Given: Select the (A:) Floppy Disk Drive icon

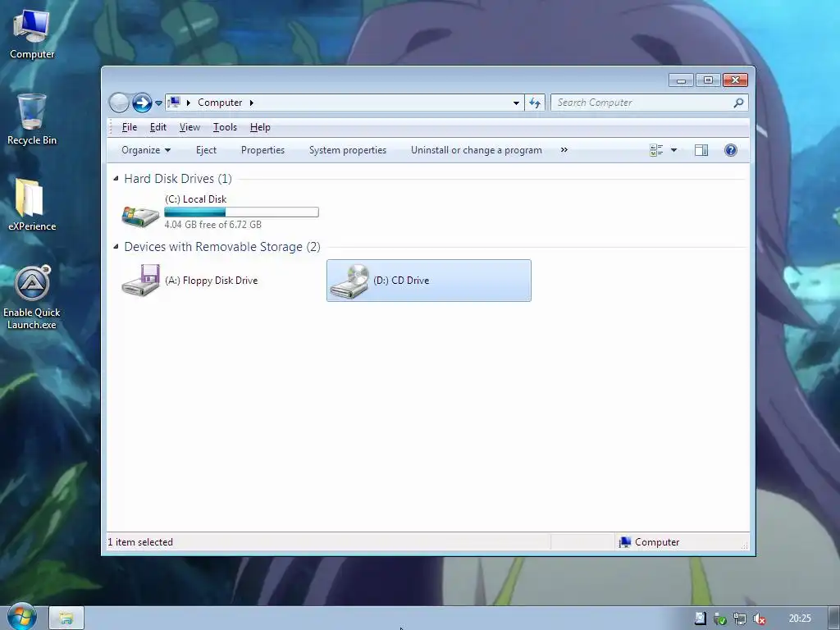Looking at the screenshot, I should [140, 281].
